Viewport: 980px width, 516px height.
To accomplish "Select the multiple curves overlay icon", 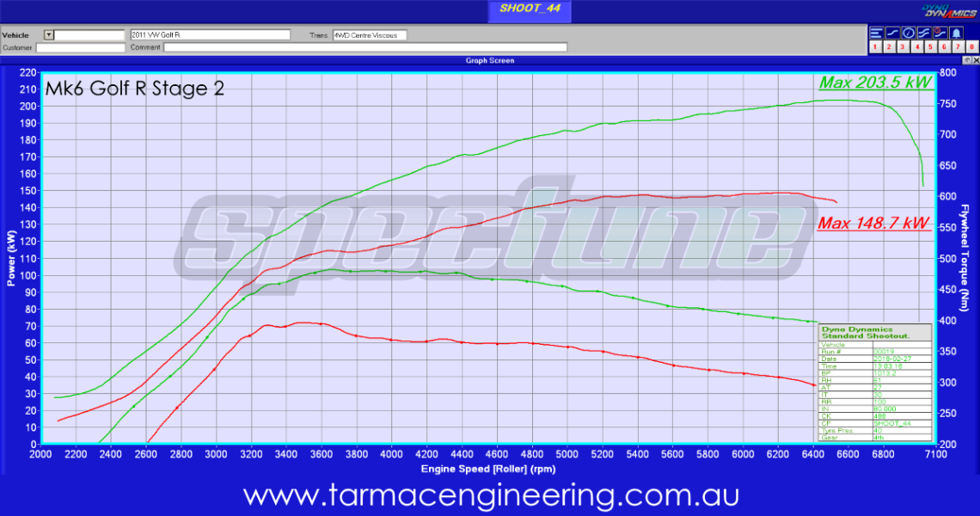I will tap(924, 32).
